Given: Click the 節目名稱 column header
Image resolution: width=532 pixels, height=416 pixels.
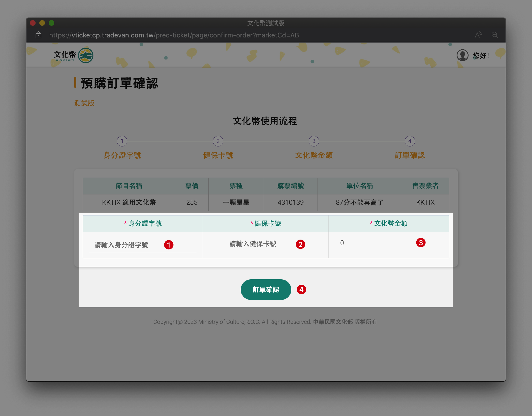Looking at the screenshot, I should [x=129, y=186].
